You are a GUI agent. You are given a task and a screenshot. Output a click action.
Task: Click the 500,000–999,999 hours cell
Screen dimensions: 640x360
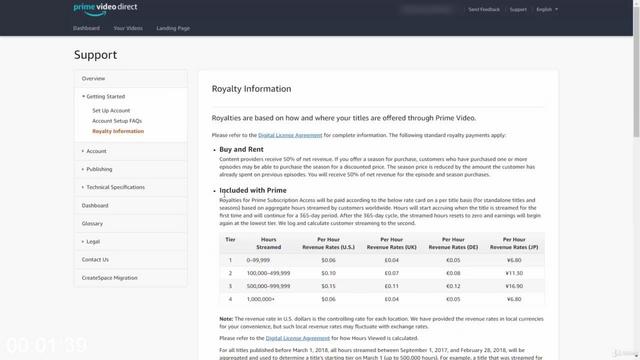point(268,286)
